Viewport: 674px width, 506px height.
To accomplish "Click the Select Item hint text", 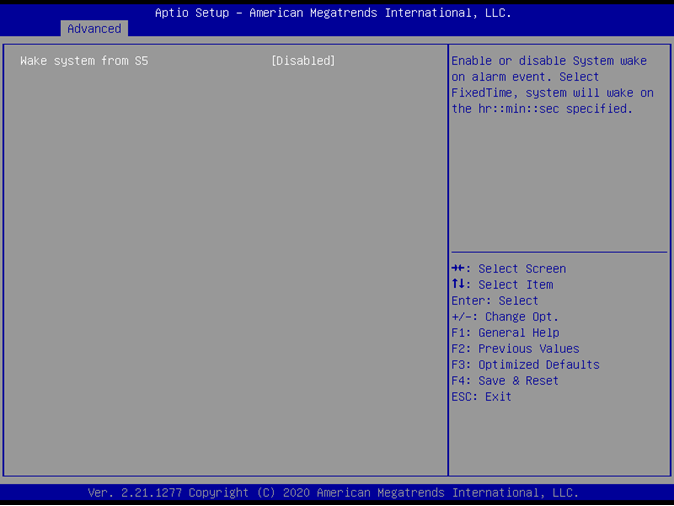I will click(x=515, y=285).
